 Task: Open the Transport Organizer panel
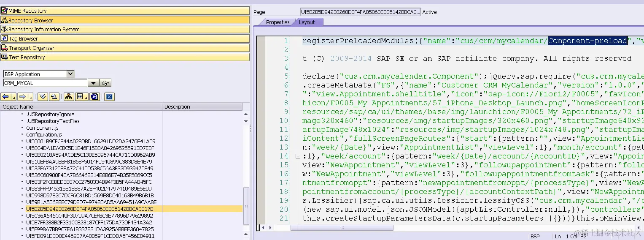125,48
